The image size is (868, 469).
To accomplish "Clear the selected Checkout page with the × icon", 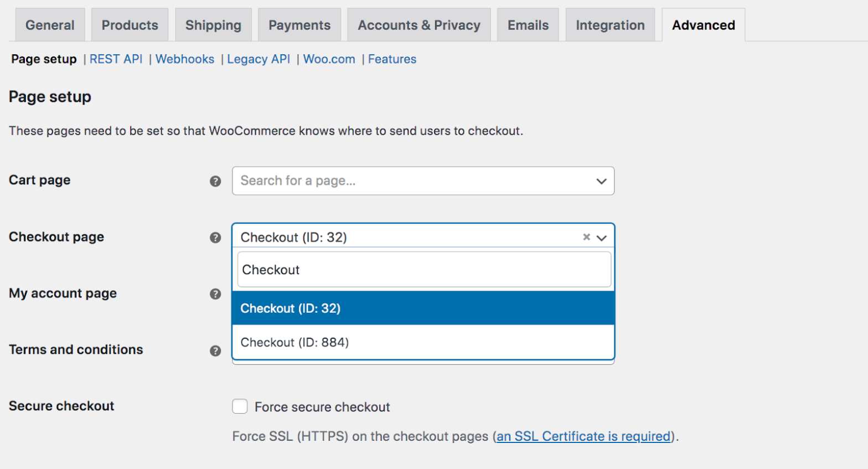I will [586, 237].
